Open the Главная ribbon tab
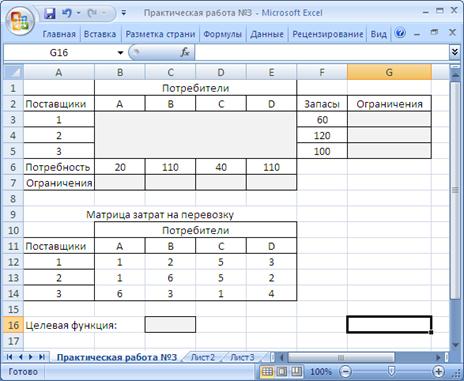 tap(59, 34)
